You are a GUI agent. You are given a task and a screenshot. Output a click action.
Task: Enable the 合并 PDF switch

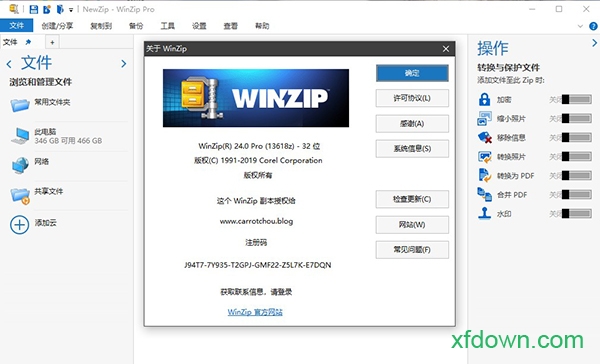click(577, 194)
